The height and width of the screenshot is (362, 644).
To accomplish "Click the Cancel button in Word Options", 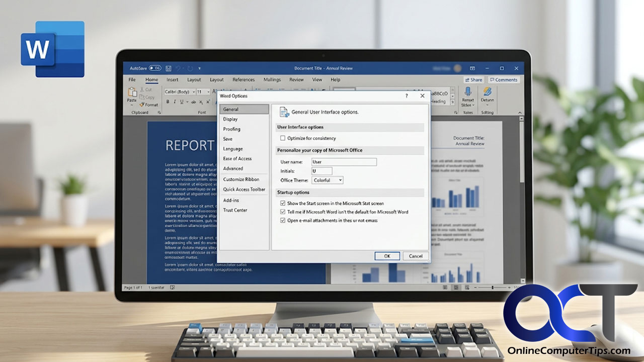I will click(x=416, y=256).
